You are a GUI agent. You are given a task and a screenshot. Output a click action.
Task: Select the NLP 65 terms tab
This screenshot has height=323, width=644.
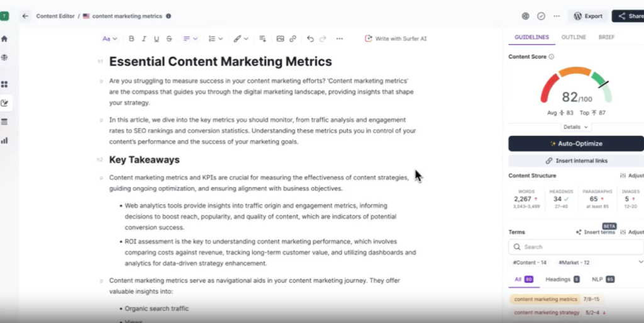point(603,280)
